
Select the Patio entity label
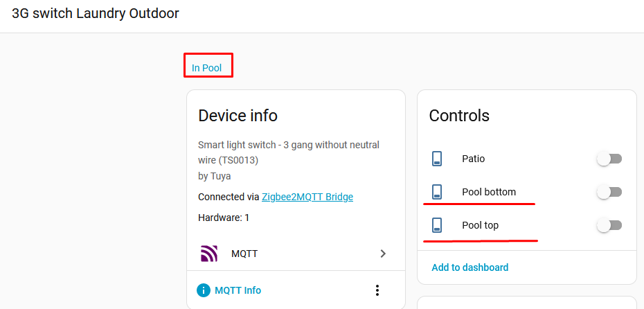click(x=474, y=159)
